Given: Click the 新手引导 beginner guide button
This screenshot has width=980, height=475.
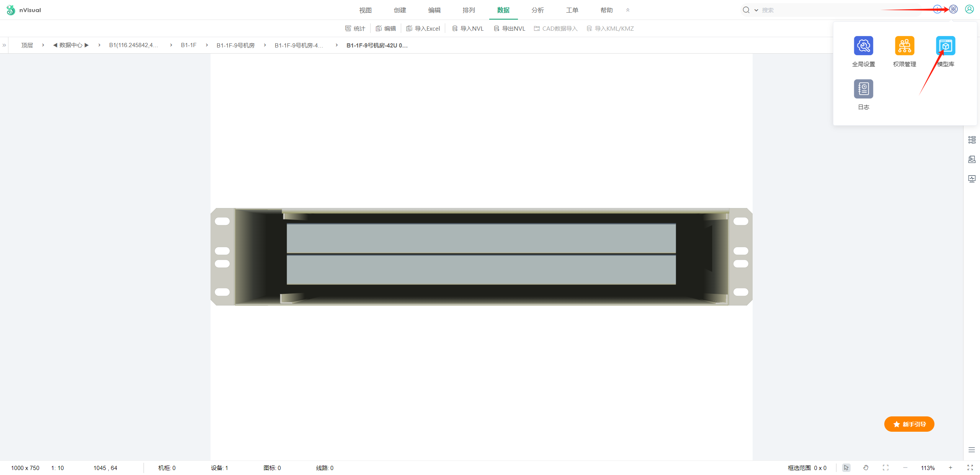Looking at the screenshot, I should pyautogui.click(x=909, y=424).
